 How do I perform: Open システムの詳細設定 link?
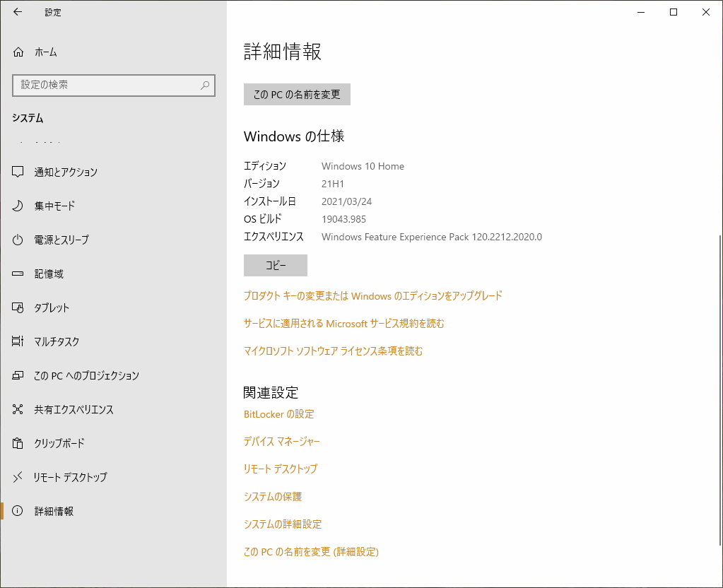(283, 524)
